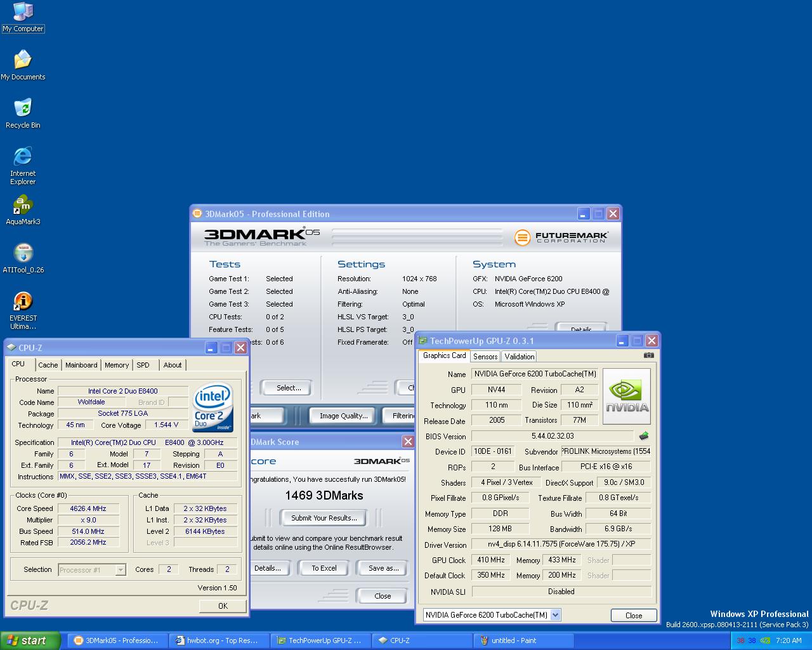Switch to the Mainboard tab in CPU-Z
Screen dimensions: 812x650
81,365
